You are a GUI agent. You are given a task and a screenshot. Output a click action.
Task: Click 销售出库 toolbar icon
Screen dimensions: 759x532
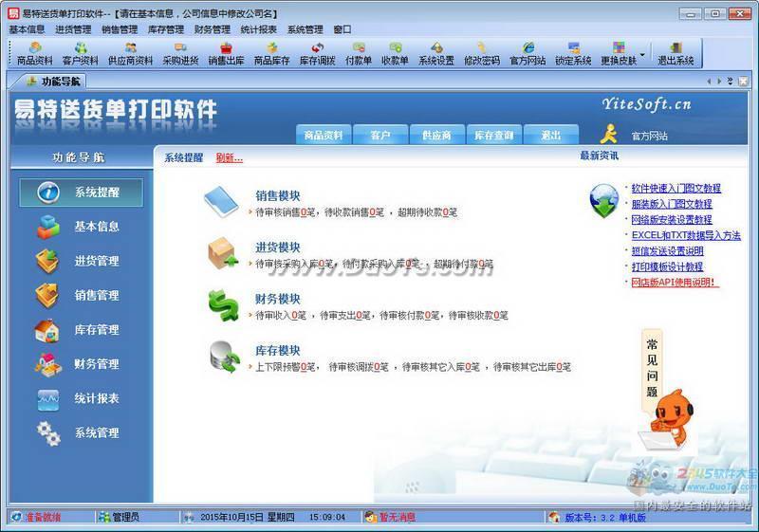226,53
